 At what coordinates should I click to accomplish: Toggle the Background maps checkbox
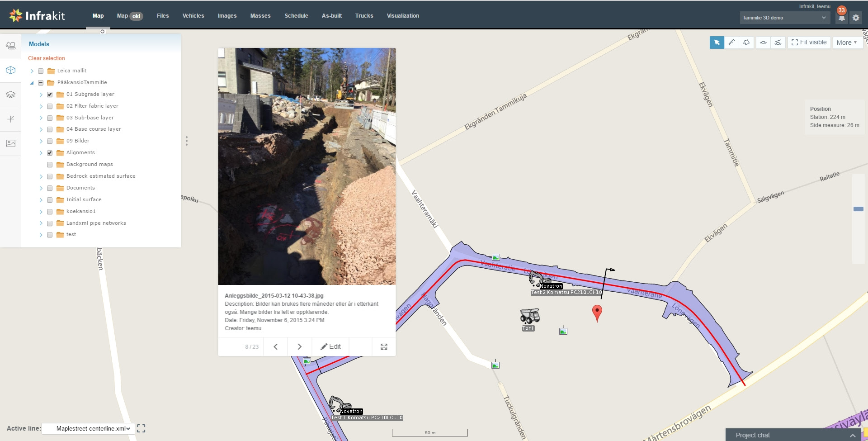(x=50, y=165)
